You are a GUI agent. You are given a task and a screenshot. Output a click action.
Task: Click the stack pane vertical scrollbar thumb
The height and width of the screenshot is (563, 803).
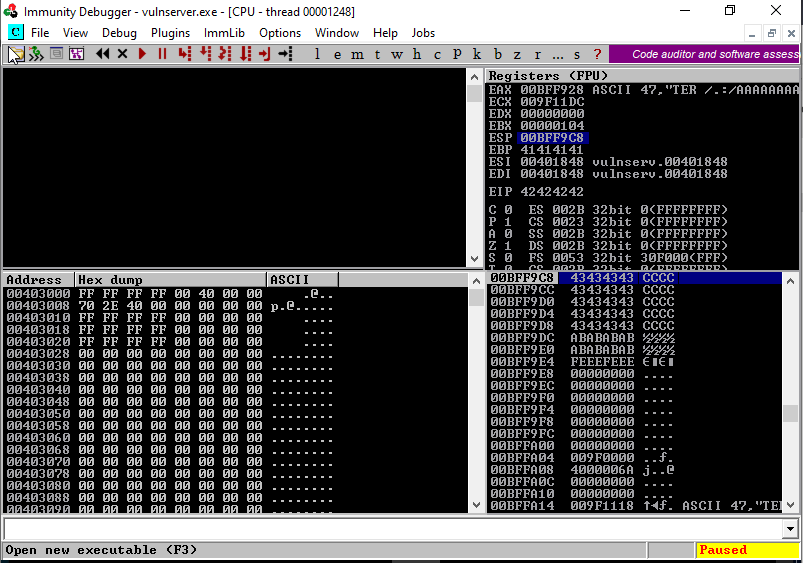tap(790, 413)
